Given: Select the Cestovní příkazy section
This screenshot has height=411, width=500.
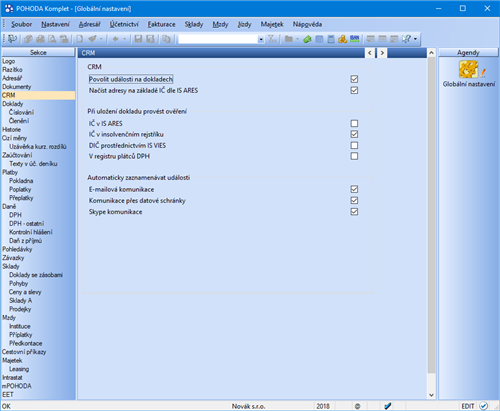Looking at the screenshot, I should click(x=24, y=352).
